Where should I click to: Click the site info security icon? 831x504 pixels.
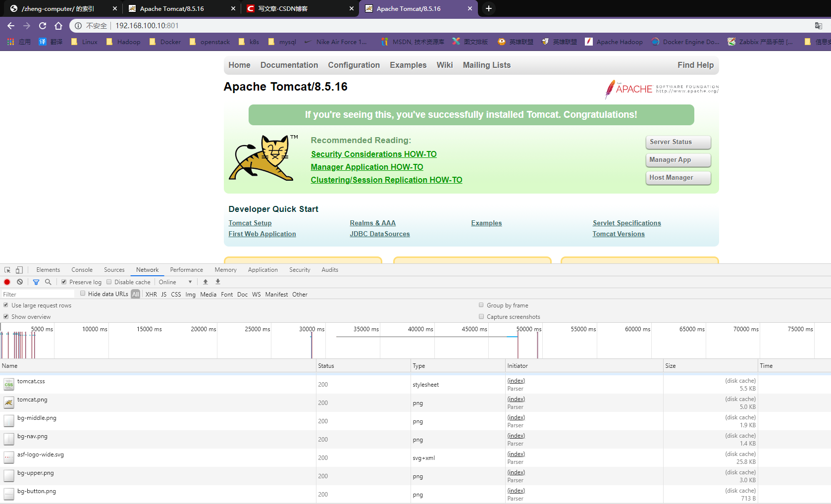click(x=78, y=26)
